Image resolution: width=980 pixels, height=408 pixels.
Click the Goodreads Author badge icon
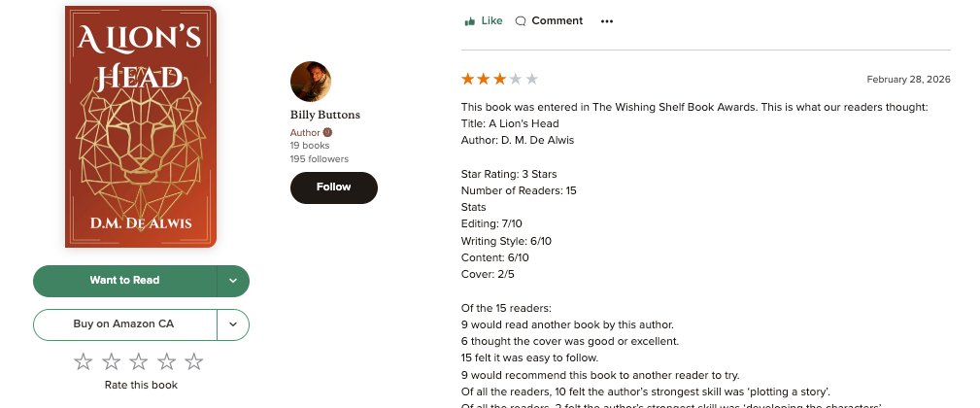coord(327,132)
